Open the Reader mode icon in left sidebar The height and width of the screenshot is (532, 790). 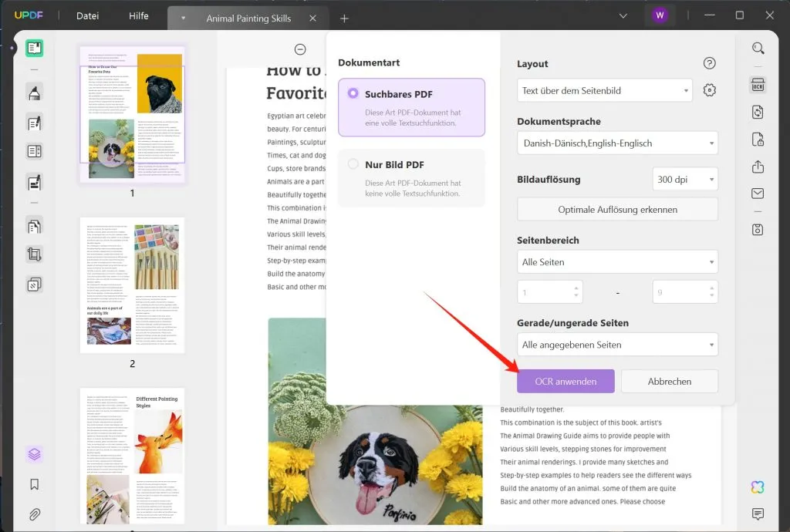pyautogui.click(x=34, y=49)
